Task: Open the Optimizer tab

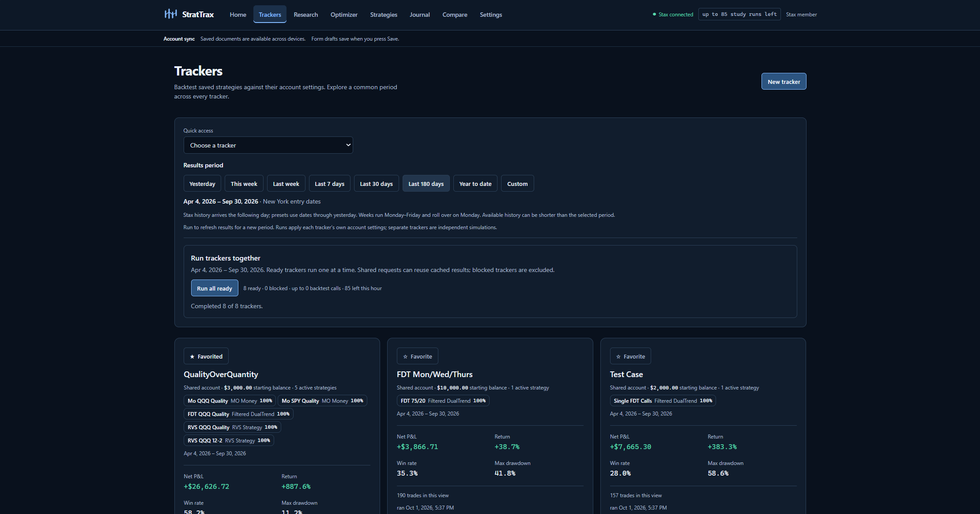Action: [x=344, y=15]
